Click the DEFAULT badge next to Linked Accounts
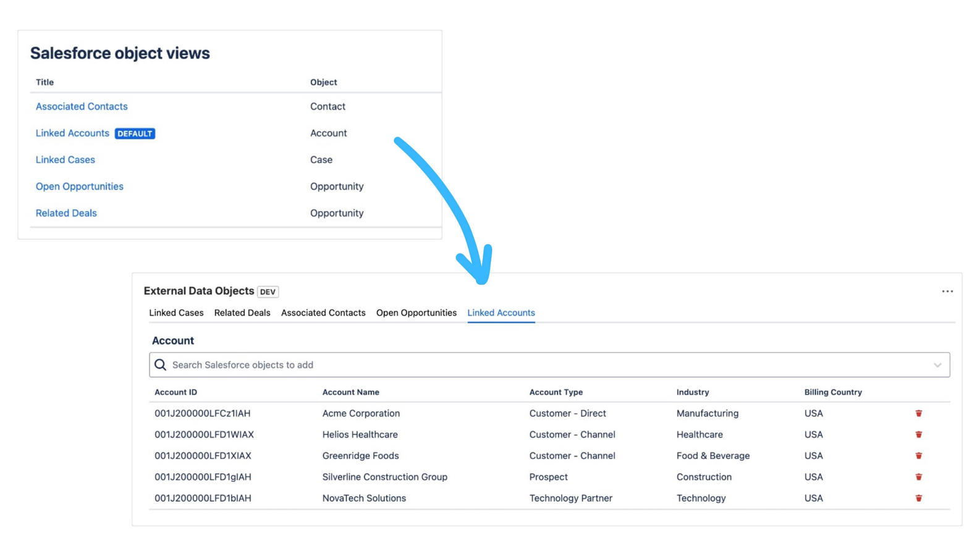The image size is (980, 556). [135, 133]
